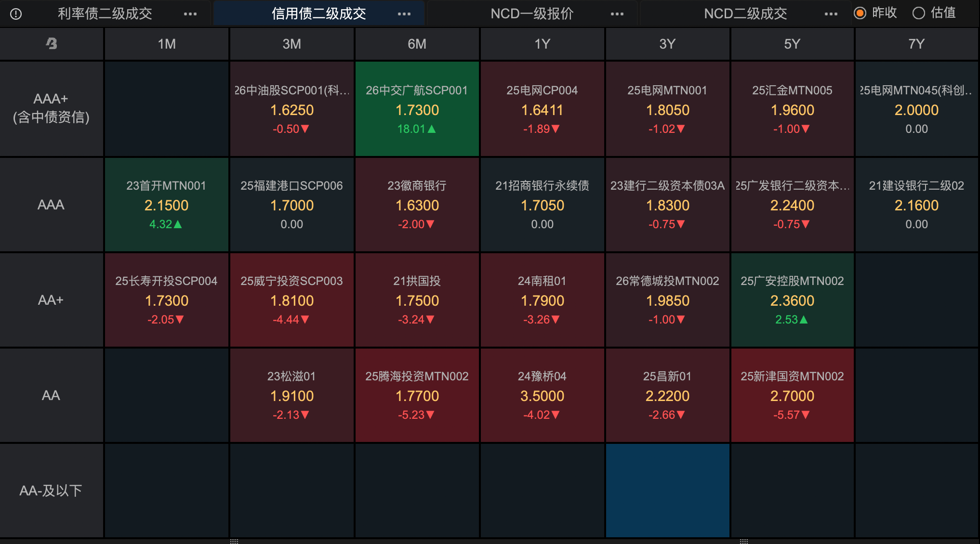Screen dimensions: 980x544
Task: Open the NCD一级报价 tab's three-dot menu
Action: [617, 14]
